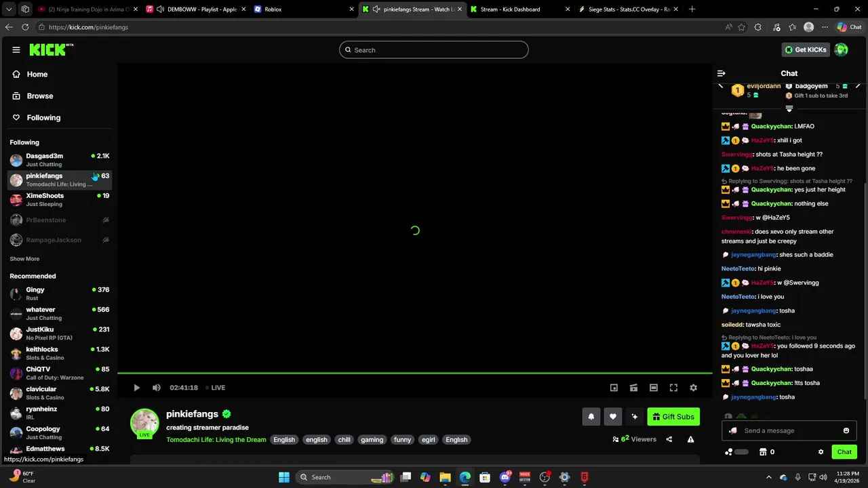
Task: Open ryanheinz IRL stream
Action: pyautogui.click(x=59, y=413)
